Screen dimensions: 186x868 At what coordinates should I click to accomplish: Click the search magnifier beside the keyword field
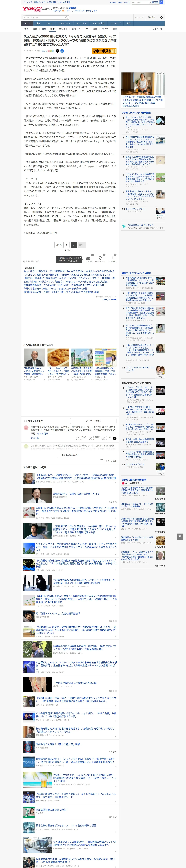click(x=66, y=17)
